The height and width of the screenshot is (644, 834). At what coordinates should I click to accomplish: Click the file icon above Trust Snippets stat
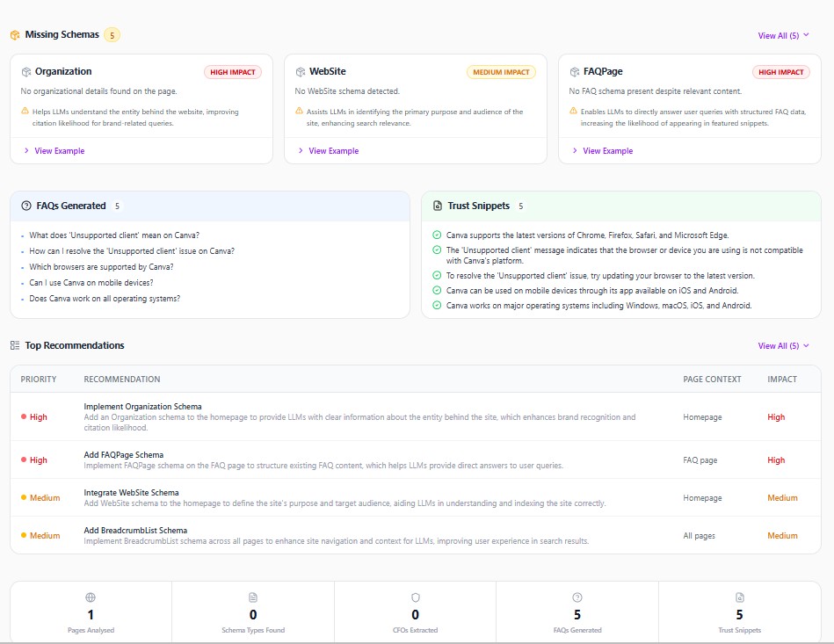(x=740, y=597)
